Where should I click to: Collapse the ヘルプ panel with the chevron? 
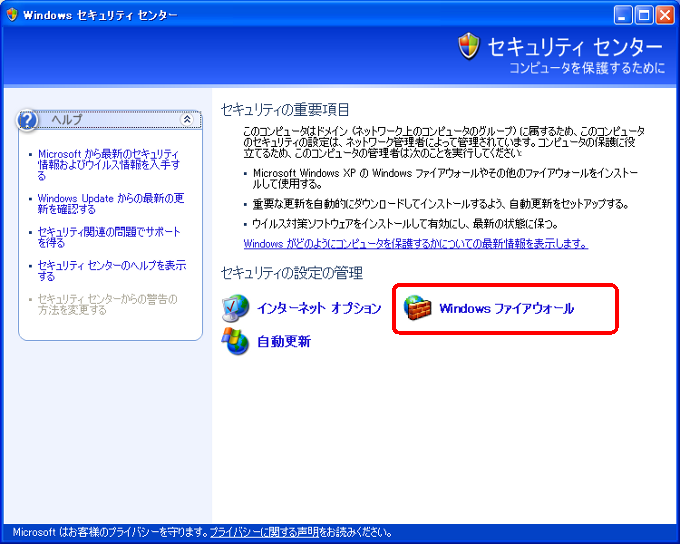(x=186, y=119)
